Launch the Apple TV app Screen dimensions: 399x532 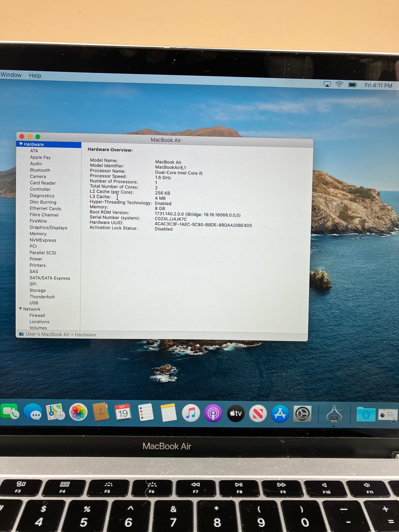pyautogui.click(x=236, y=413)
